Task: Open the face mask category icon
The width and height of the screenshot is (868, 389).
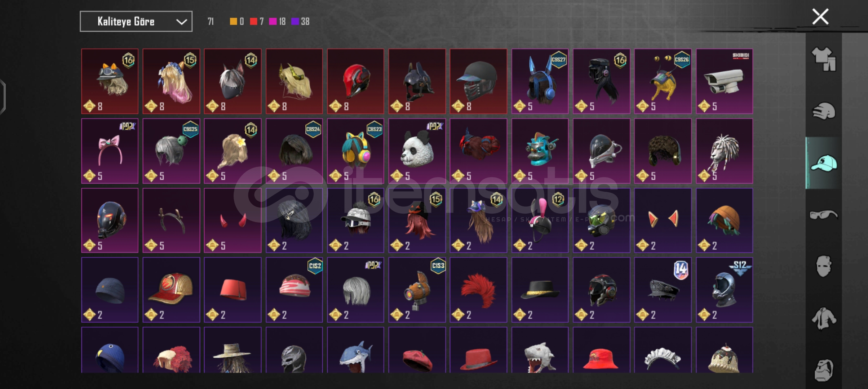Action: coord(823,266)
